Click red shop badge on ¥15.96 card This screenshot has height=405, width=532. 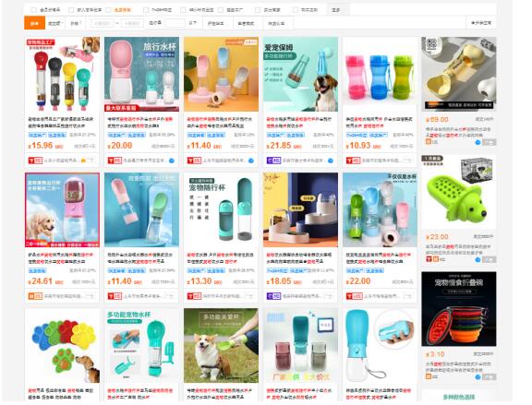click(35, 161)
